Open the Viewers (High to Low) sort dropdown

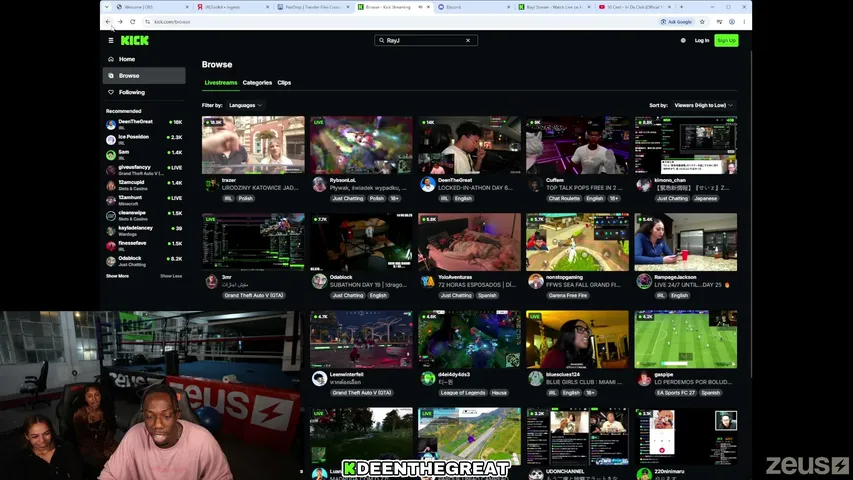(x=703, y=106)
